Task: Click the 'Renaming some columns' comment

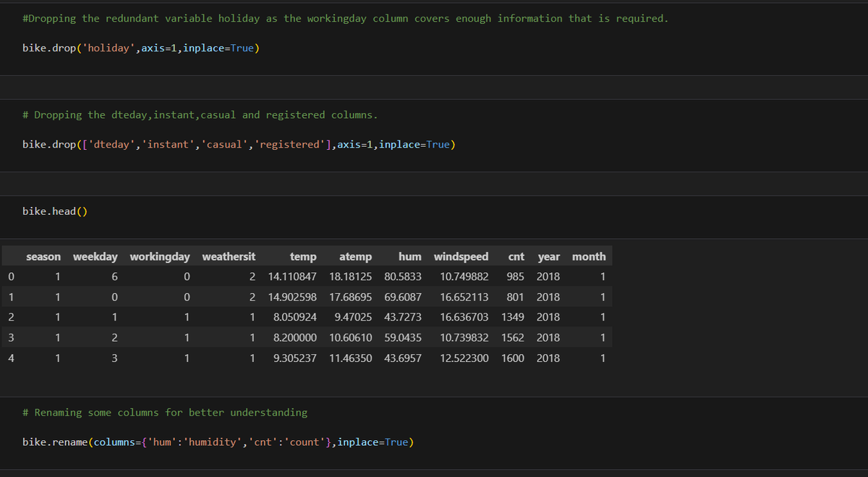Action: [165, 413]
